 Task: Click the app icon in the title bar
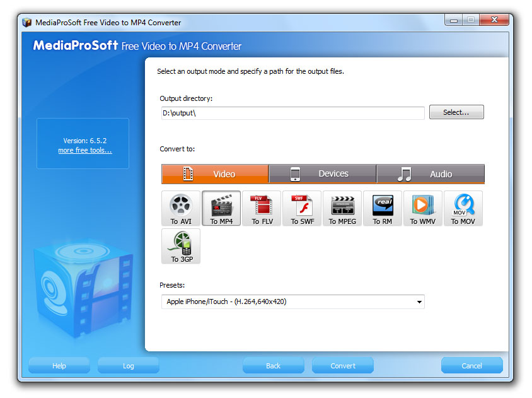[27, 23]
